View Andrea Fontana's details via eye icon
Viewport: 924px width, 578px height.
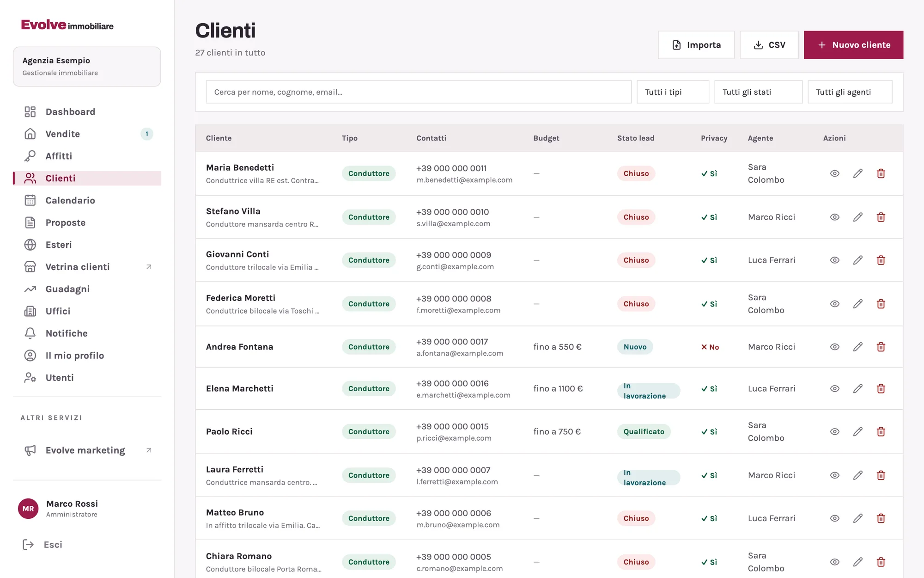pos(834,347)
